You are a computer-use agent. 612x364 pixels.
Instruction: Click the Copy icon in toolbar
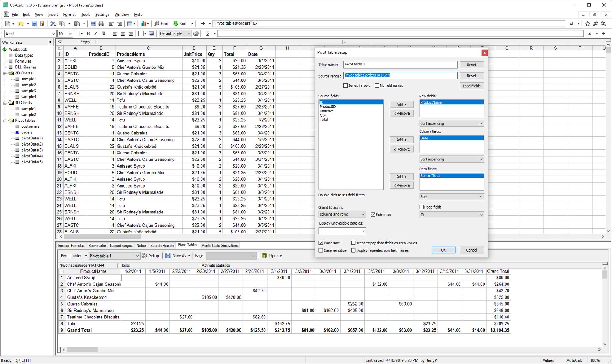pyautogui.click(x=62, y=23)
